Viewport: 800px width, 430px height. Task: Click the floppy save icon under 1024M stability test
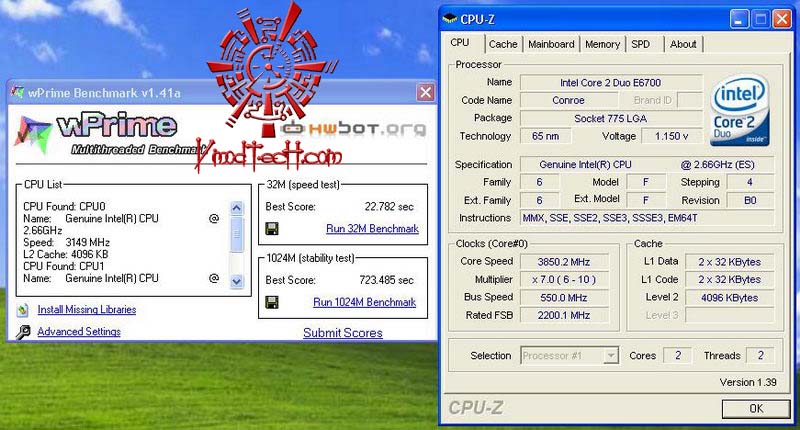click(x=272, y=302)
